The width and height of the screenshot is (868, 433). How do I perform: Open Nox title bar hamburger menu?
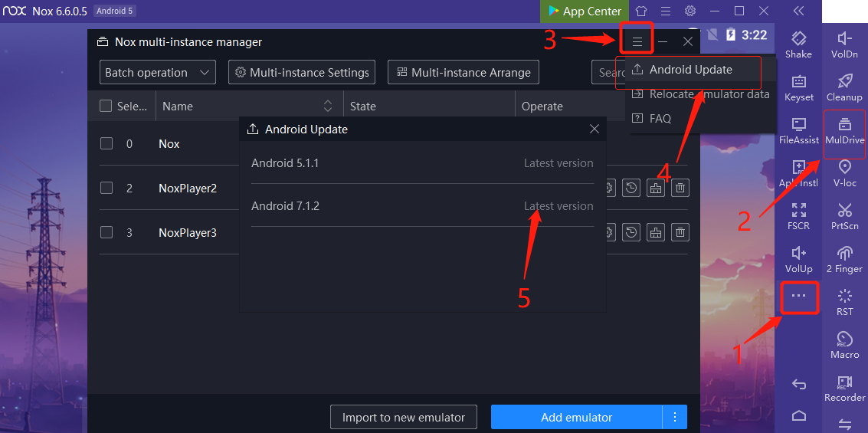[x=666, y=11]
